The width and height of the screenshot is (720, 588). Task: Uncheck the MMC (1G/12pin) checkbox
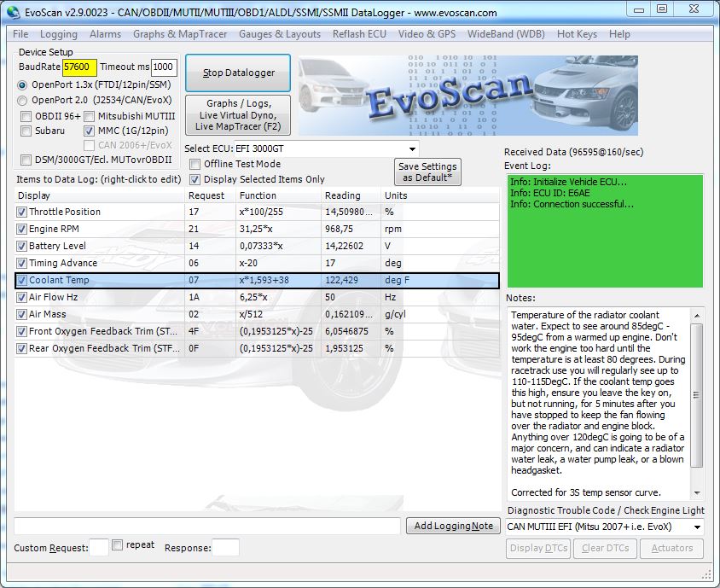[x=89, y=131]
